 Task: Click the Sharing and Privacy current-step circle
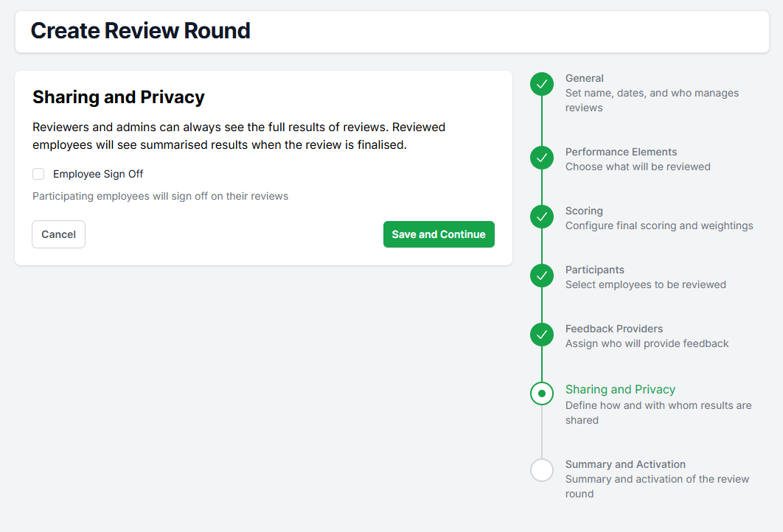pos(542,393)
